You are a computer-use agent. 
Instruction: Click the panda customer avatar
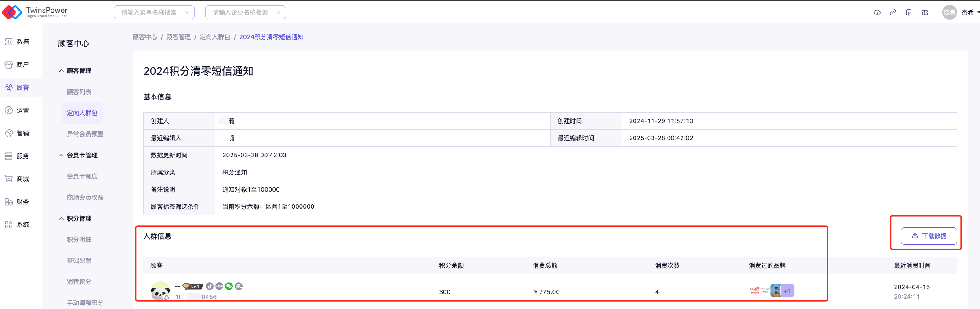point(160,291)
